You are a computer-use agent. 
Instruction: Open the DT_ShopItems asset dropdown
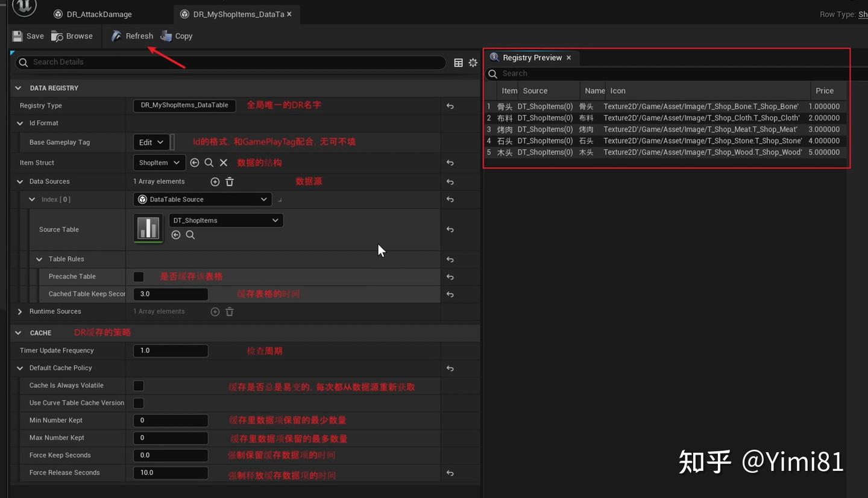coord(225,220)
